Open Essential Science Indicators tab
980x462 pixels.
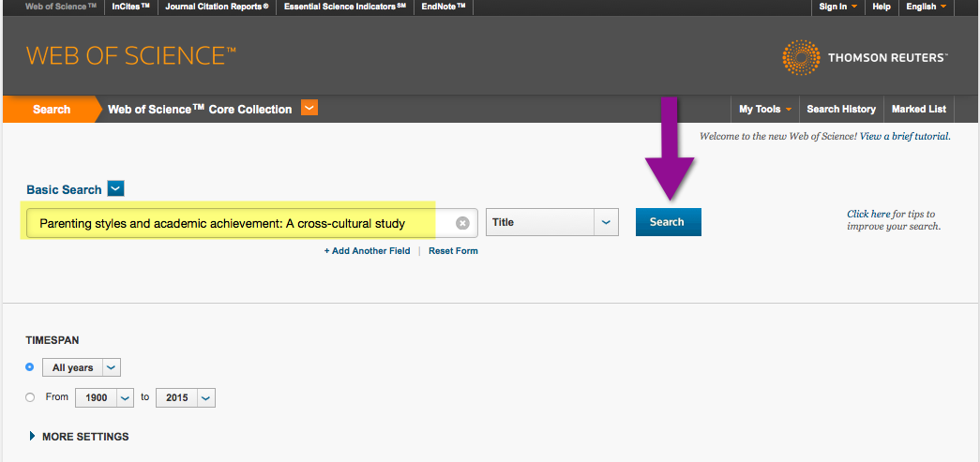(x=345, y=7)
